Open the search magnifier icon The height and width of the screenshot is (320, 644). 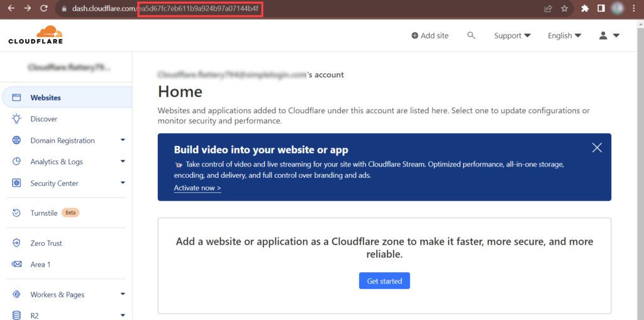(x=471, y=35)
